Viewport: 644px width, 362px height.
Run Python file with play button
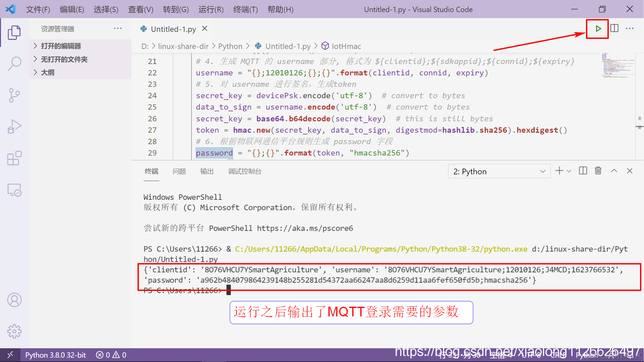(598, 29)
